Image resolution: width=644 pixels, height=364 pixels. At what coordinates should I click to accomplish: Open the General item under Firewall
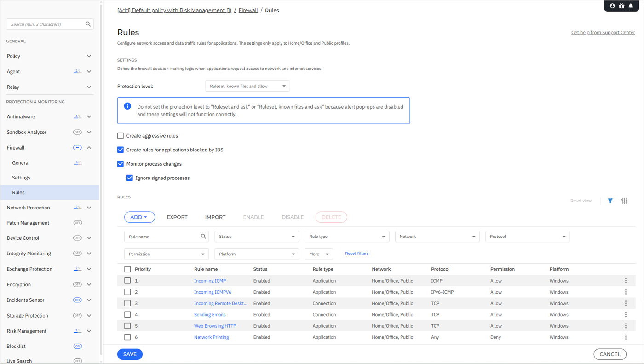click(21, 163)
